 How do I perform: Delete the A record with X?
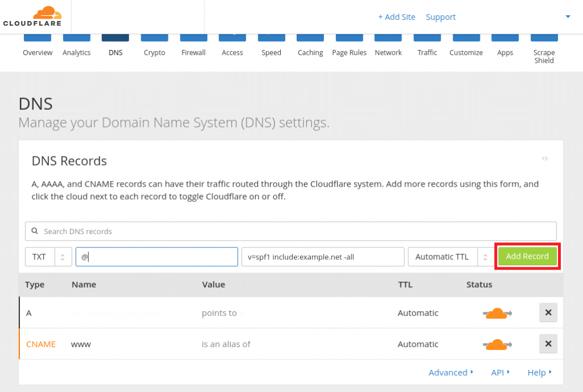point(548,312)
